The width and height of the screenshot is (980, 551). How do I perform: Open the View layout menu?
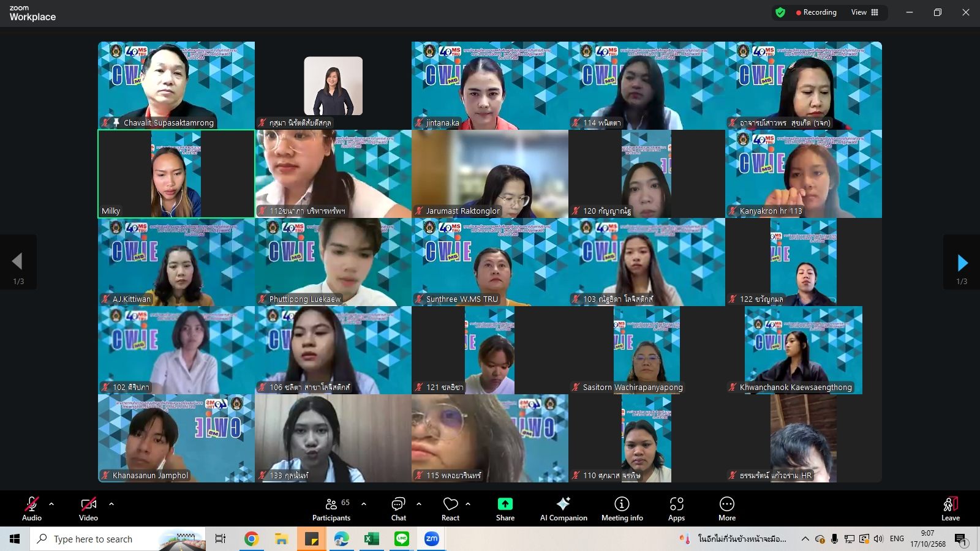864,12
